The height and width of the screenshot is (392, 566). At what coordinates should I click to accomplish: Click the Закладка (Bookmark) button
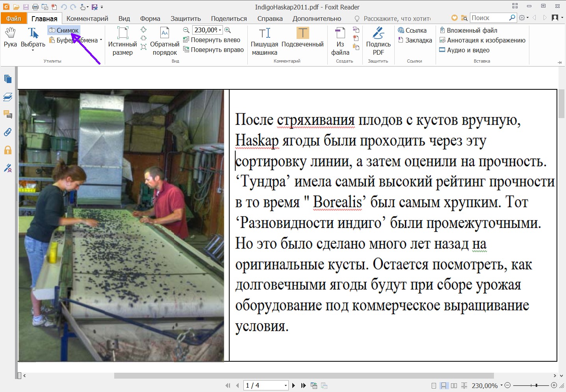pyautogui.click(x=415, y=40)
